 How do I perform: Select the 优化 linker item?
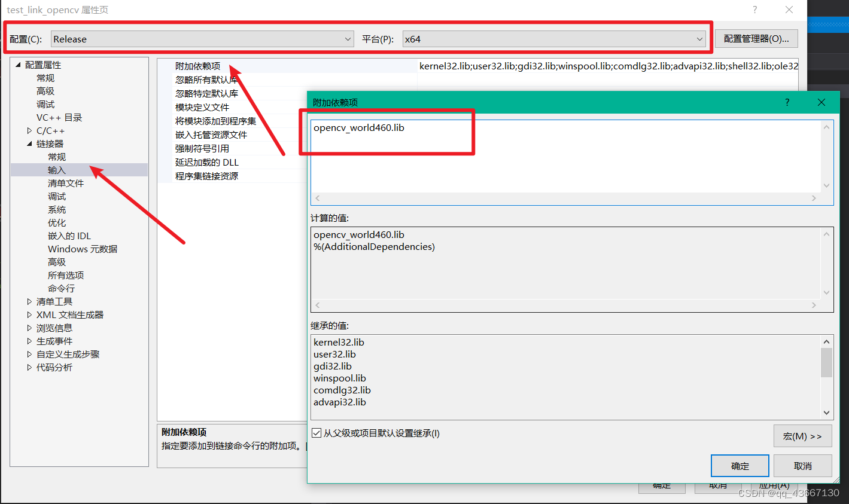click(x=57, y=222)
